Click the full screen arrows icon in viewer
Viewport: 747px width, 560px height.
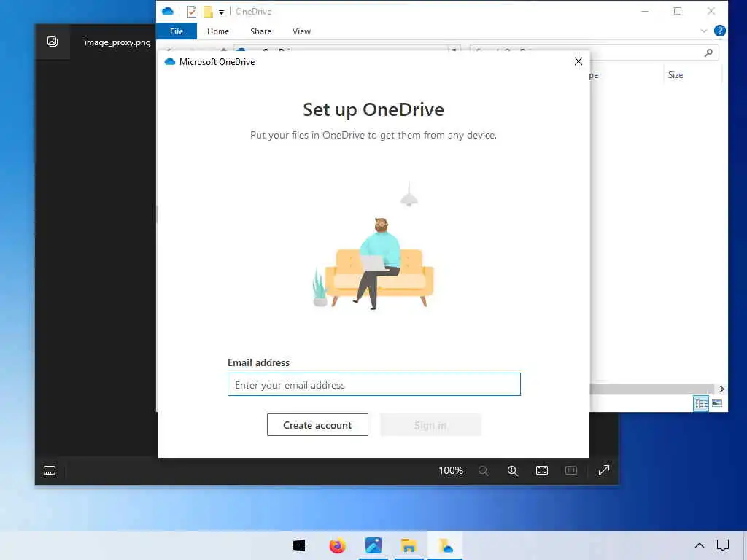604,470
